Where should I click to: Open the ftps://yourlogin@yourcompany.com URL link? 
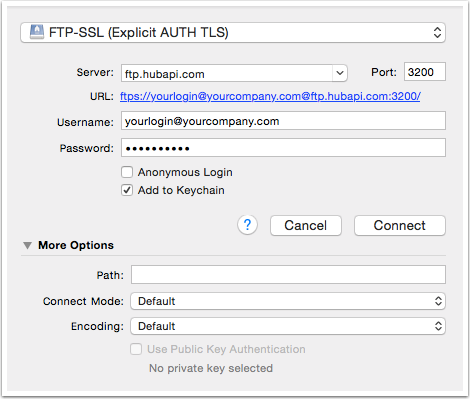coord(270,96)
